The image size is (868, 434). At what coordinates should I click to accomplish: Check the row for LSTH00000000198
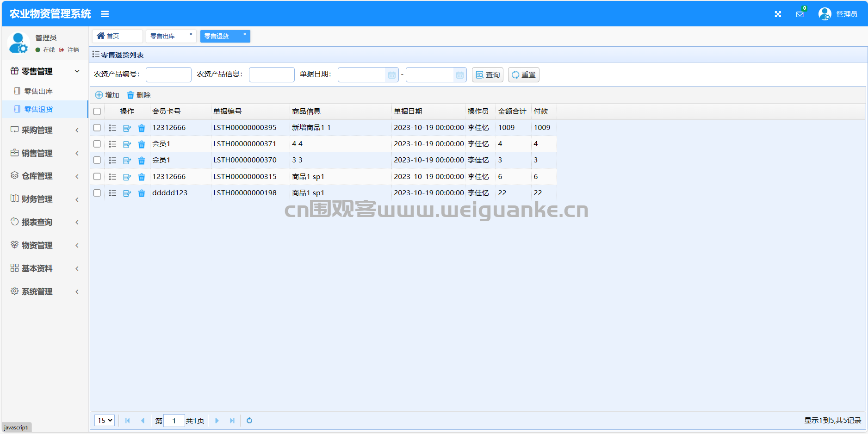97,193
